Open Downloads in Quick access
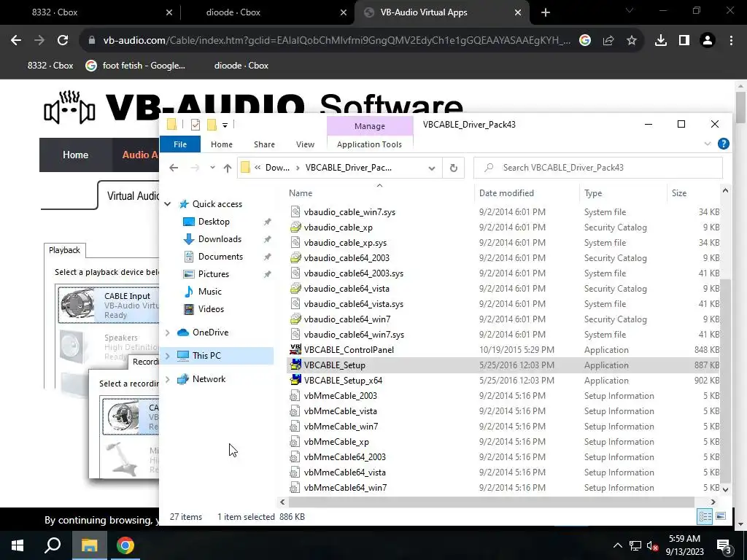 tap(220, 239)
